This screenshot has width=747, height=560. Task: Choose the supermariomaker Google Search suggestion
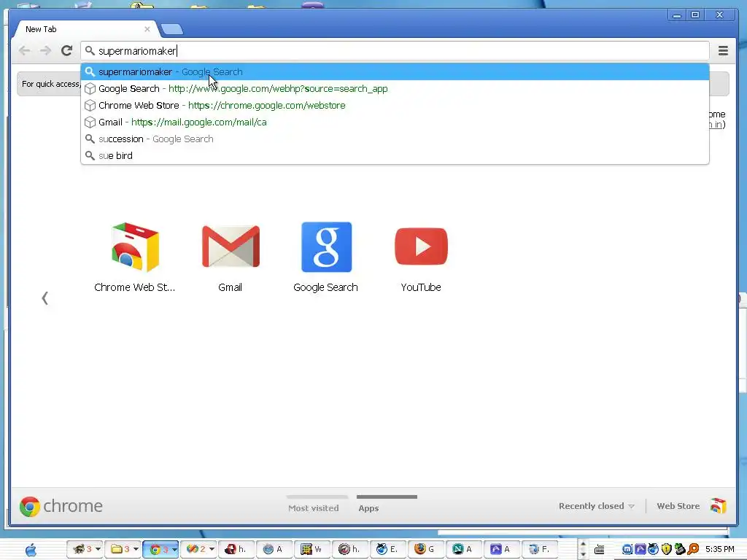395,72
